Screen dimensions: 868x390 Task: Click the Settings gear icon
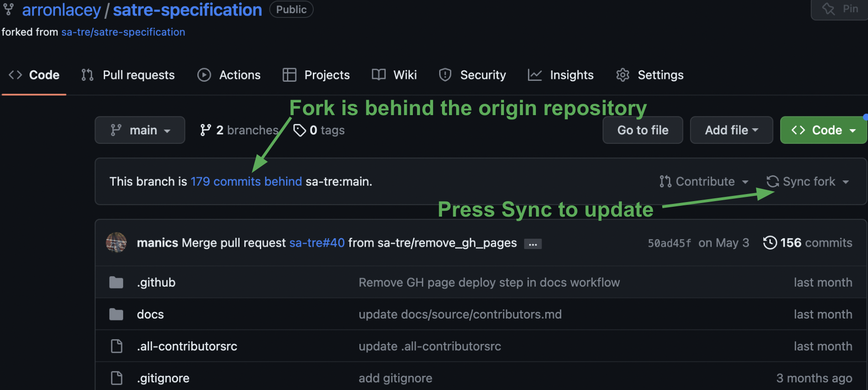623,75
